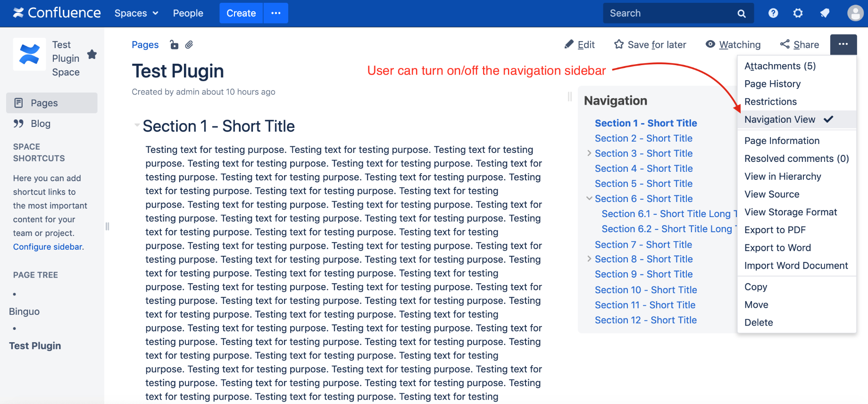Click the search magnifier icon
The height and width of the screenshot is (404, 868).
pyautogui.click(x=742, y=14)
